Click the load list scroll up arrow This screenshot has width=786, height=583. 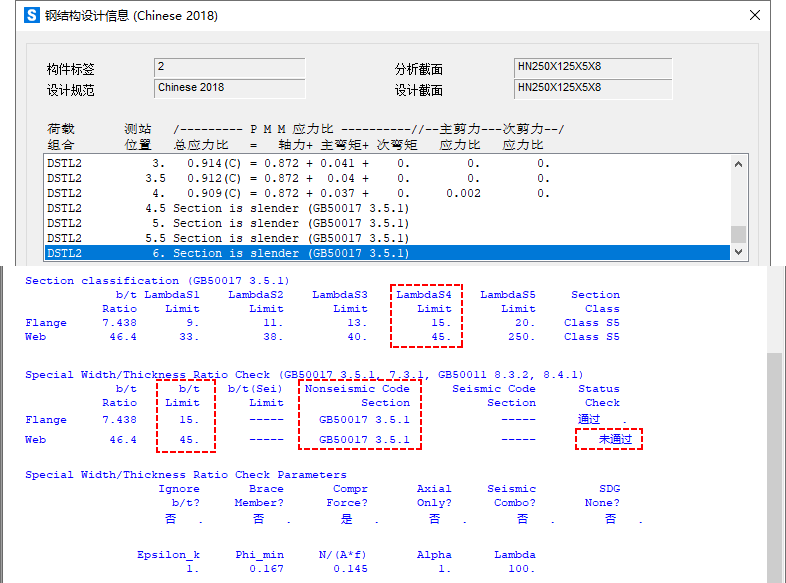tap(739, 164)
